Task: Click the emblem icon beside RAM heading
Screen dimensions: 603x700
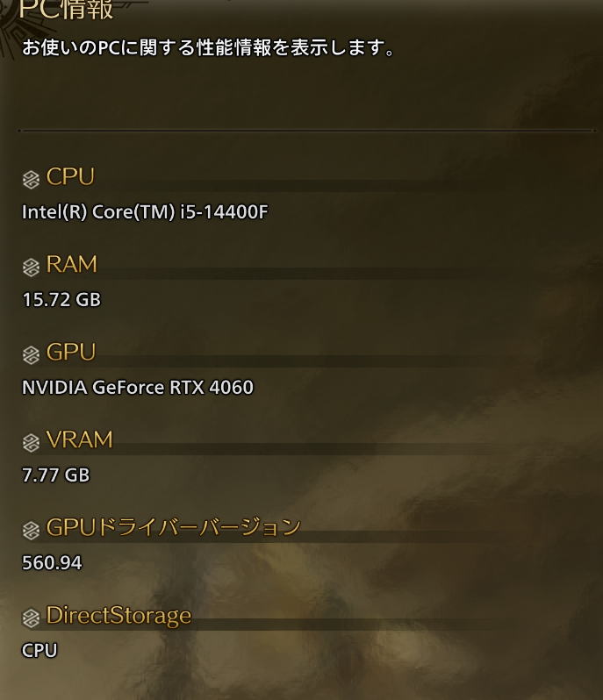Action: (x=31, y=268)
